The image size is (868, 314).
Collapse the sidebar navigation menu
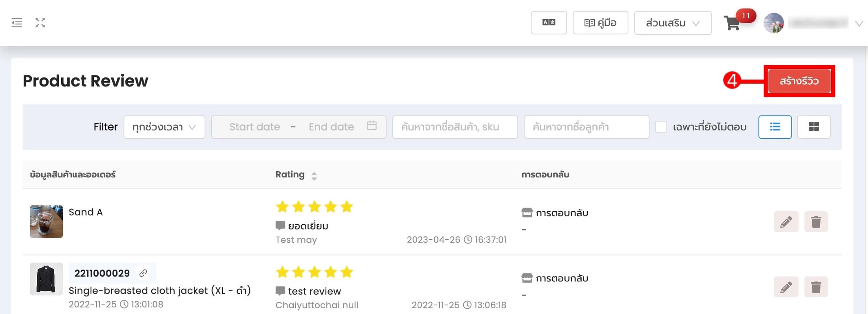pos(17,22)
